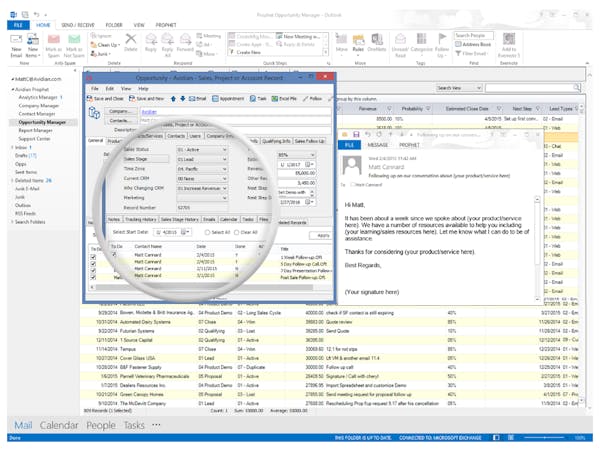Open the Select Start Date picker
600x450 pixels.
pyautogui.click(x=185, y=232)
